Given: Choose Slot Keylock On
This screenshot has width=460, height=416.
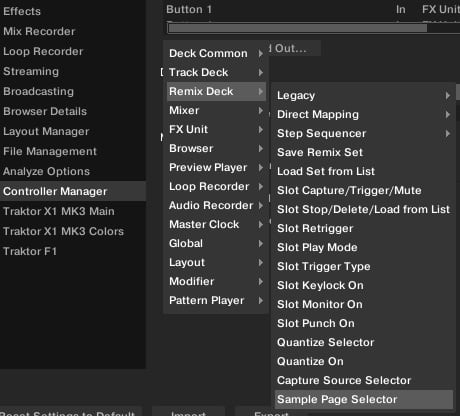Looking at the screenshot, I should click(x=364, y=285).
